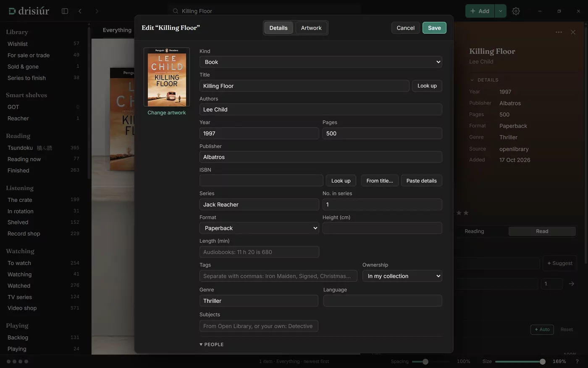
Task: Focus the Language field
Action: point(383,301)
